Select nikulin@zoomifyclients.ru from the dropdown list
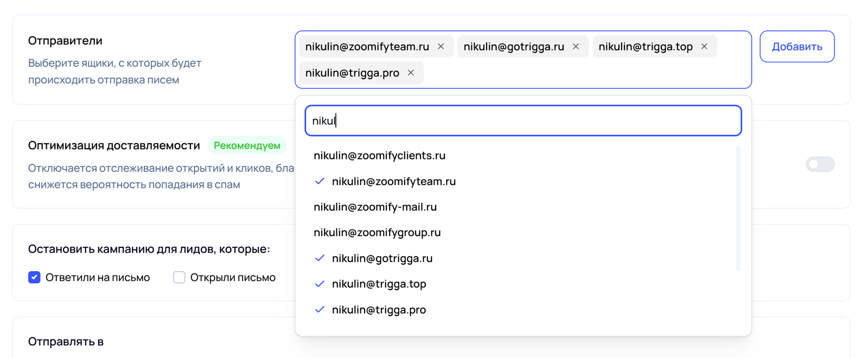The height and width of the screenshot is (358, 868). [x=379, y=156]
